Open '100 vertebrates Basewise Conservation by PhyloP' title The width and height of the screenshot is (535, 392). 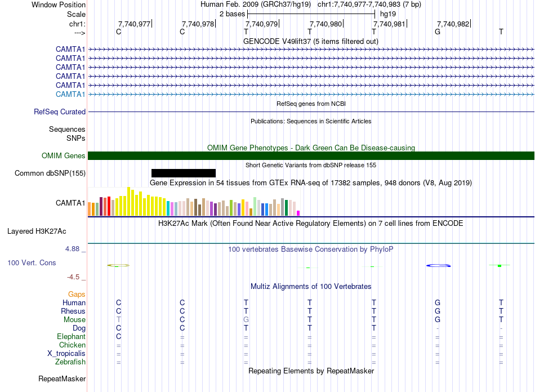pyautogui.click(x=311, y=250)
